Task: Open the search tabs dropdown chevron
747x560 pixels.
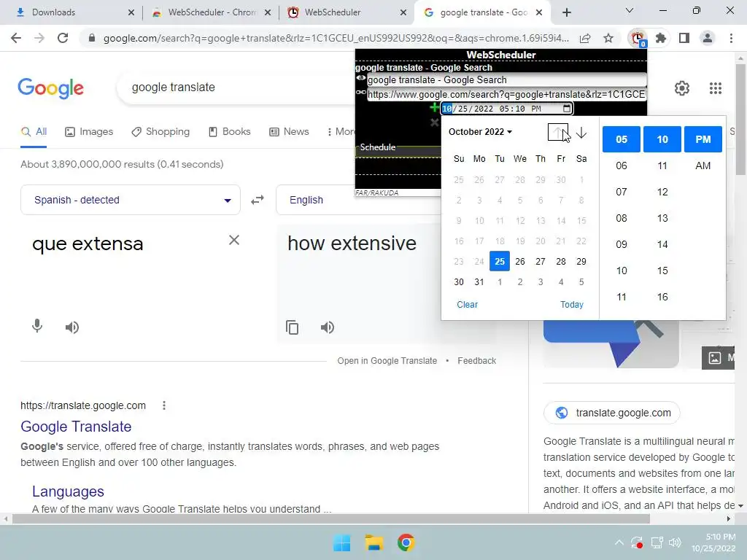Action: point(630,10)
